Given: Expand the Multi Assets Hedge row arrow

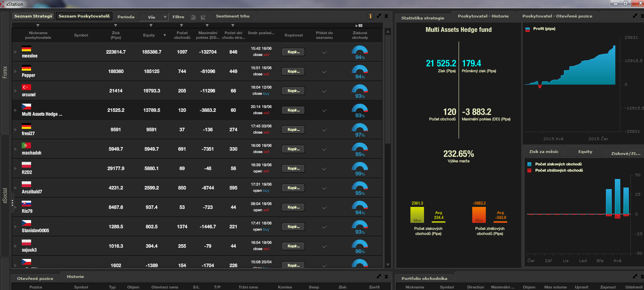Looking at the screenshot, I should tap(16, 110).
